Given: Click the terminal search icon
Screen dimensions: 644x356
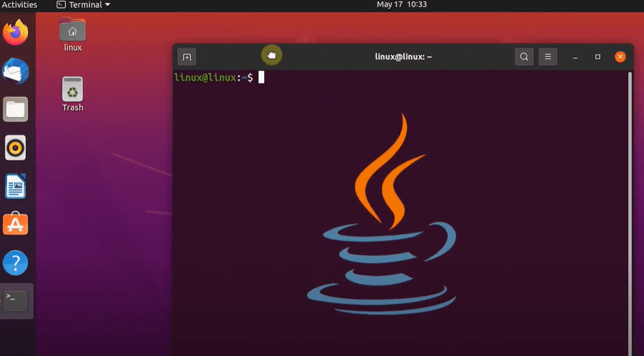Looking at the screenshot, I should click(x=524, y=57).
